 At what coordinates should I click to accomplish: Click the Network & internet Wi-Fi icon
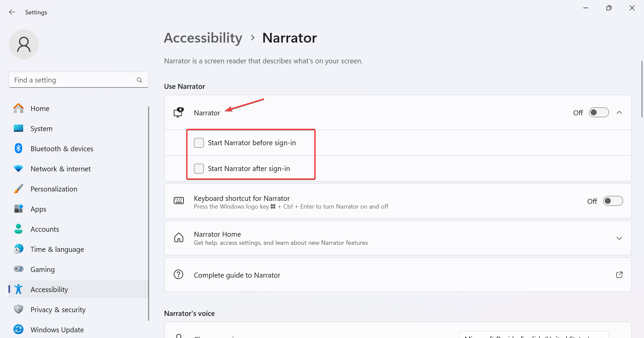click(x=18, y=169)
